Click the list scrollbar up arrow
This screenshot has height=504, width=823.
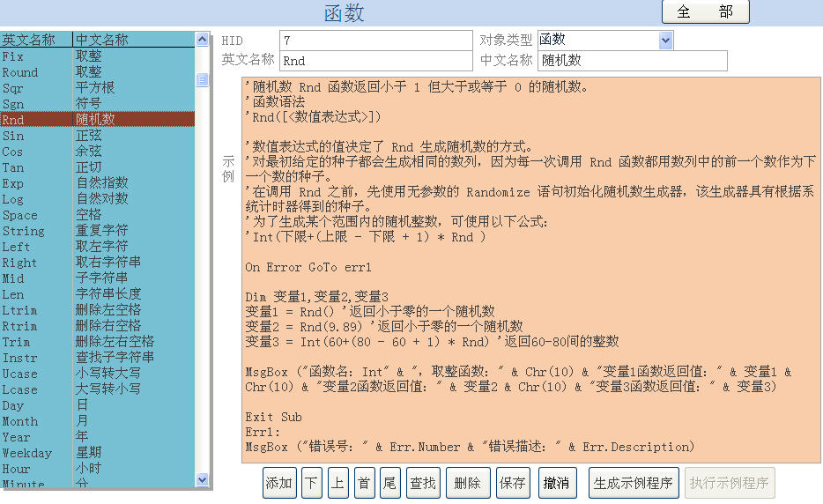click(x=202, y=39)
